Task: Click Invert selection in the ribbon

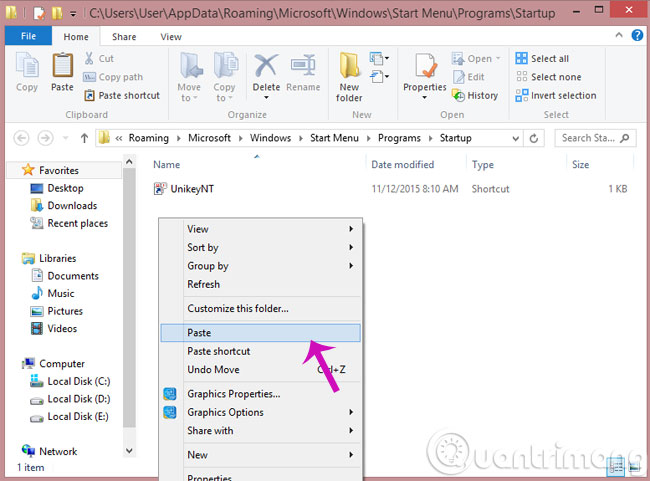Action: [x=556, y=95]
